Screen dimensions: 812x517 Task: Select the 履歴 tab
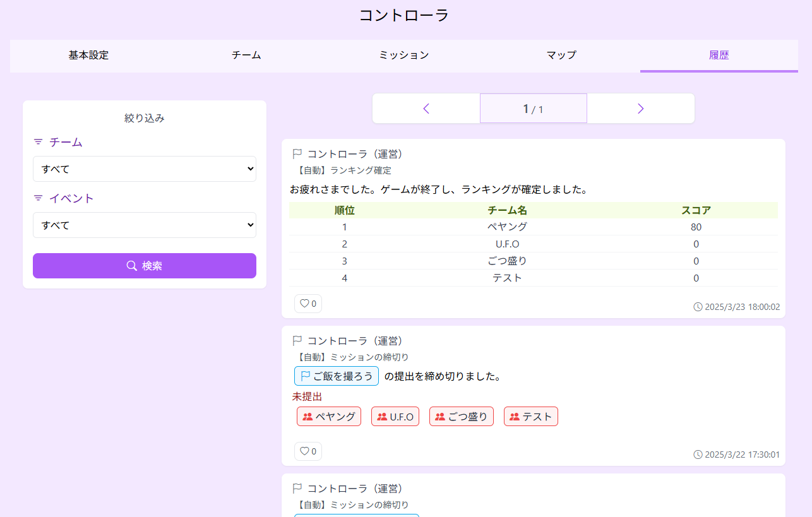pos(719,56)
